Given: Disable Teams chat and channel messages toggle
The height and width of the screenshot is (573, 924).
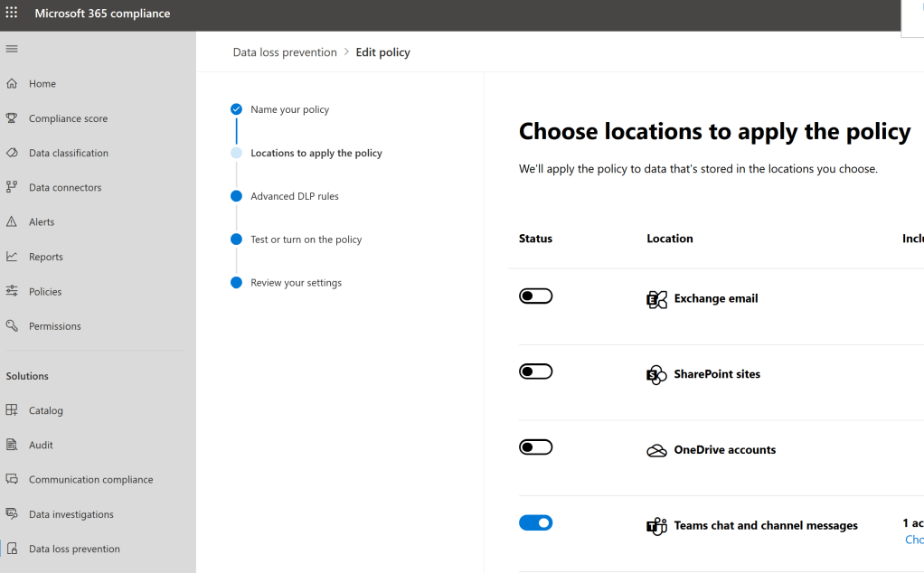Looking at the screenshot, I should point(535,522).
